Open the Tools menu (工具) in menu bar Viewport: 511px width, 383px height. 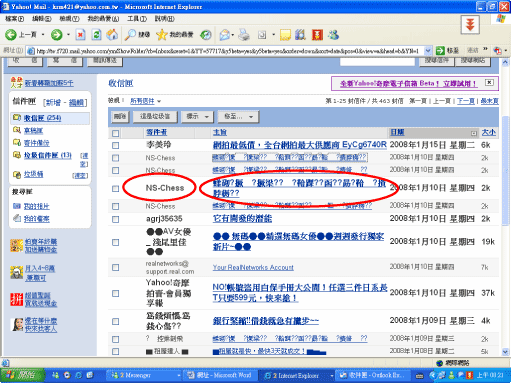[137, 19]
